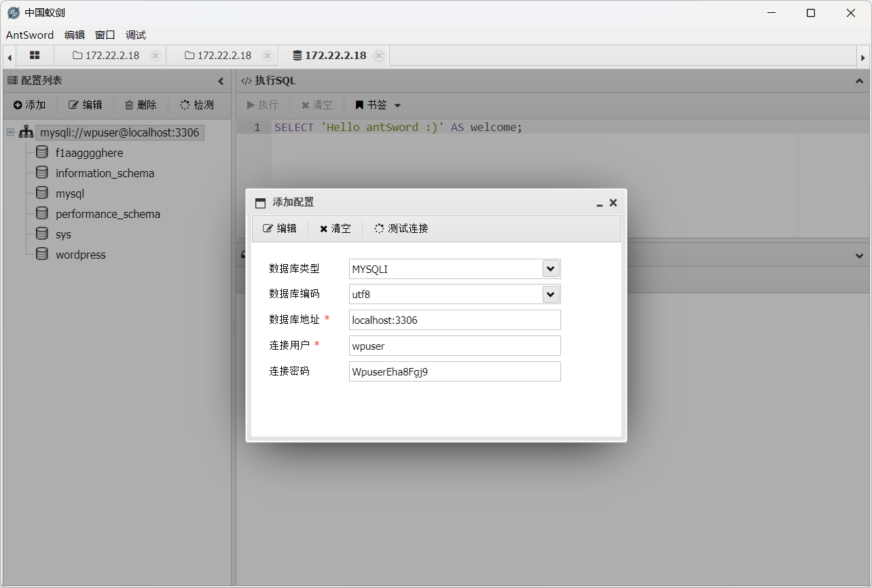
Task: Open the AntSword menu
Action: click(30, 35)
